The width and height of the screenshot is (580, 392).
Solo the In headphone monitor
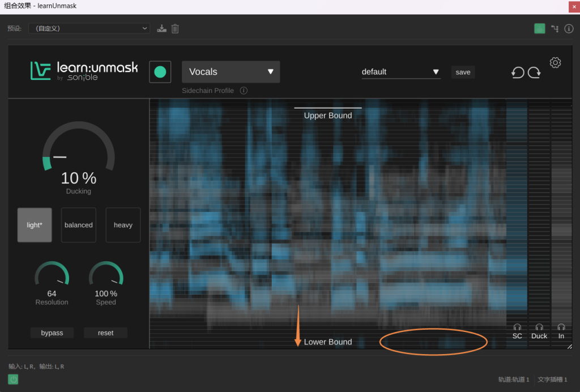click(561, 327)
